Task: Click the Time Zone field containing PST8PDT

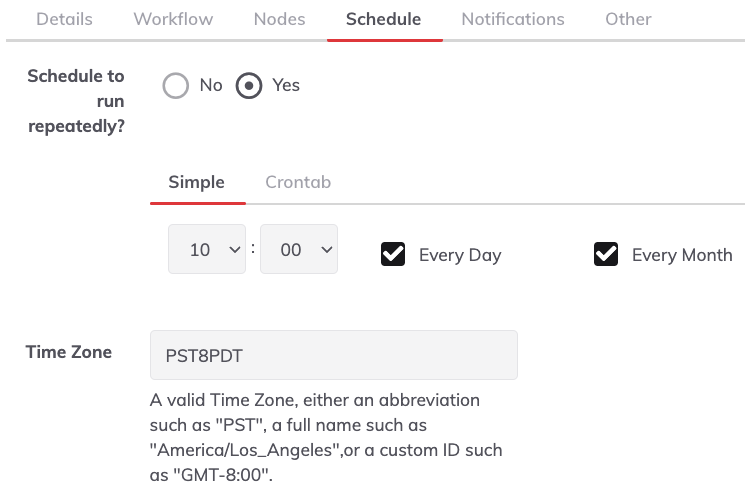Action: (x=334, y=355)
